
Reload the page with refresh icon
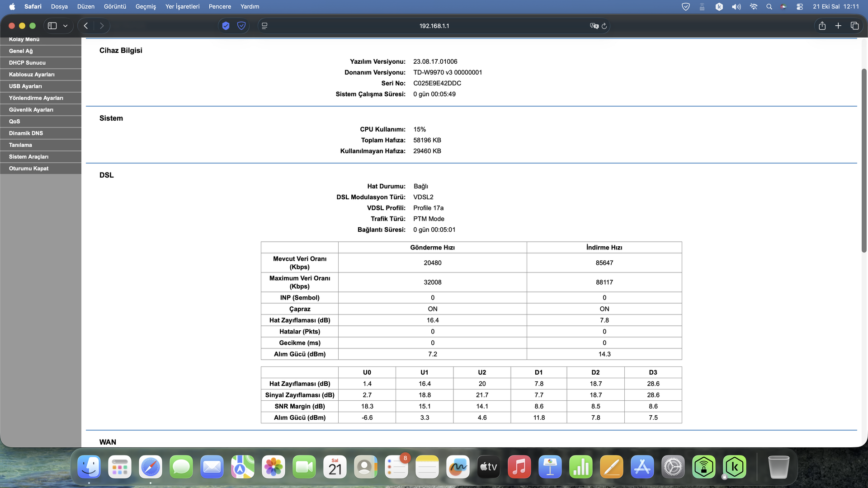(604, 26)
